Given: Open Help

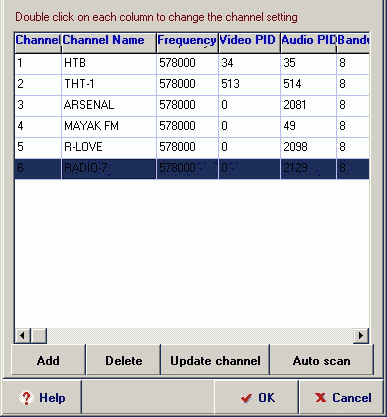Looking at the screenshot, I should [42, 397].
